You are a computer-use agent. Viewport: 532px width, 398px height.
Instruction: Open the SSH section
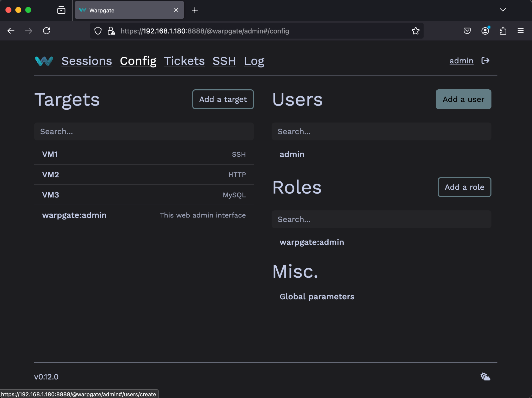pyautogui.click(x=224, y=61)
